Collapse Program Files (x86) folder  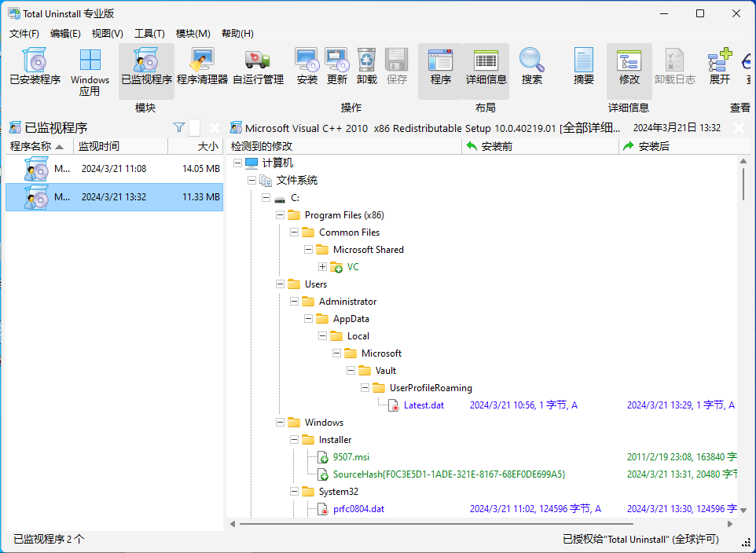point(280,215)
